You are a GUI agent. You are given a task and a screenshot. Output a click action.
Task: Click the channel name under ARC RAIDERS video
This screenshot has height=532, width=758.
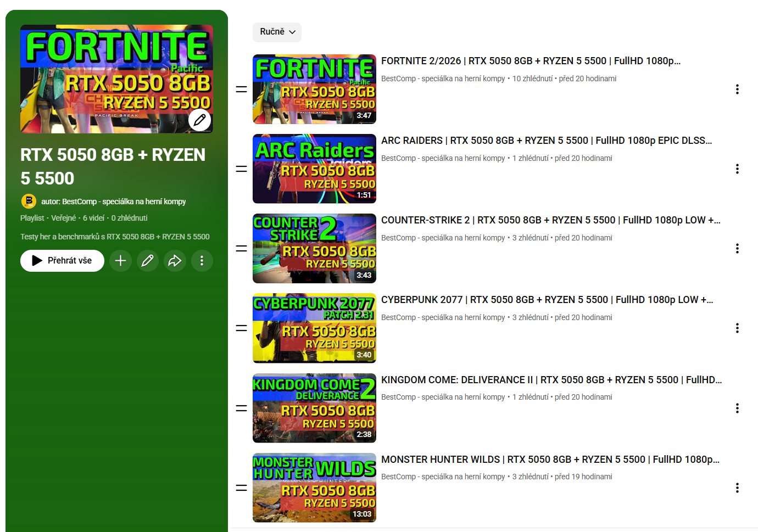[x=443, y=158]
